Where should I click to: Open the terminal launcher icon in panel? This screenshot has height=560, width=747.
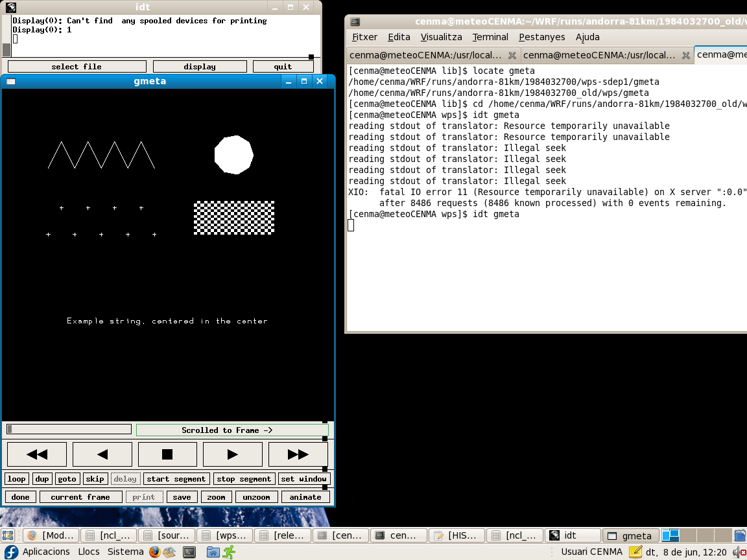pyautogui.click(x=189, y=552)
